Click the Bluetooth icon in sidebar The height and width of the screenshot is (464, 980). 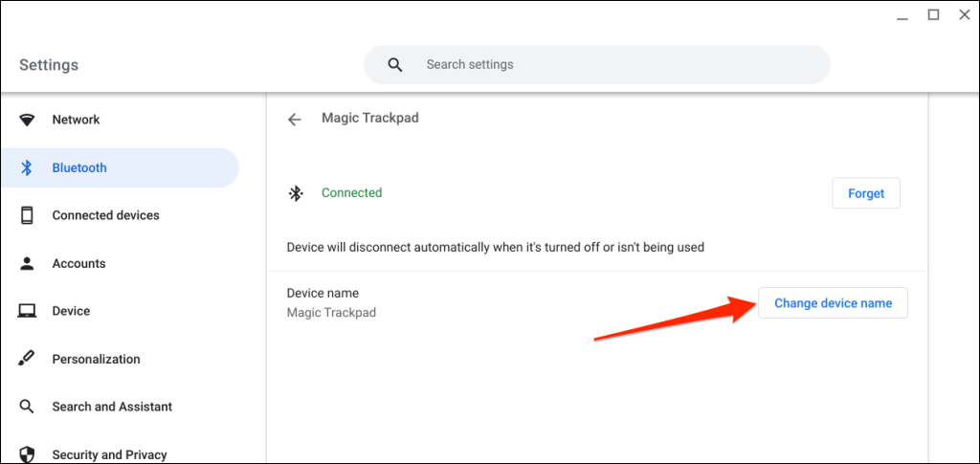point(27,168)
